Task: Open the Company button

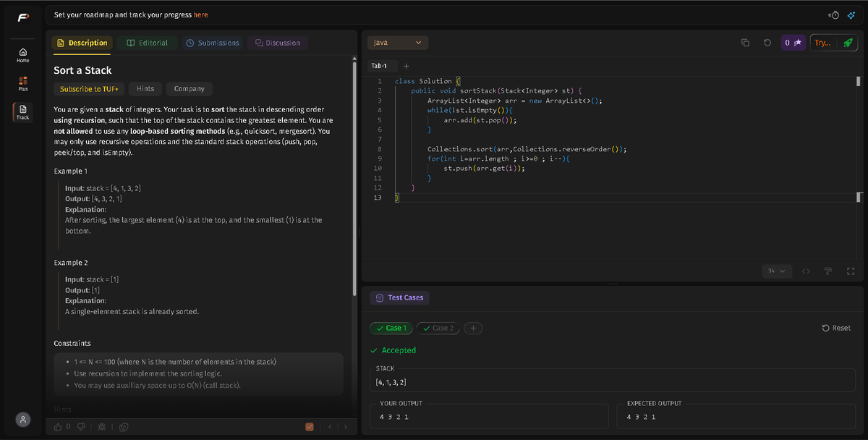Action: click(190, 89)
